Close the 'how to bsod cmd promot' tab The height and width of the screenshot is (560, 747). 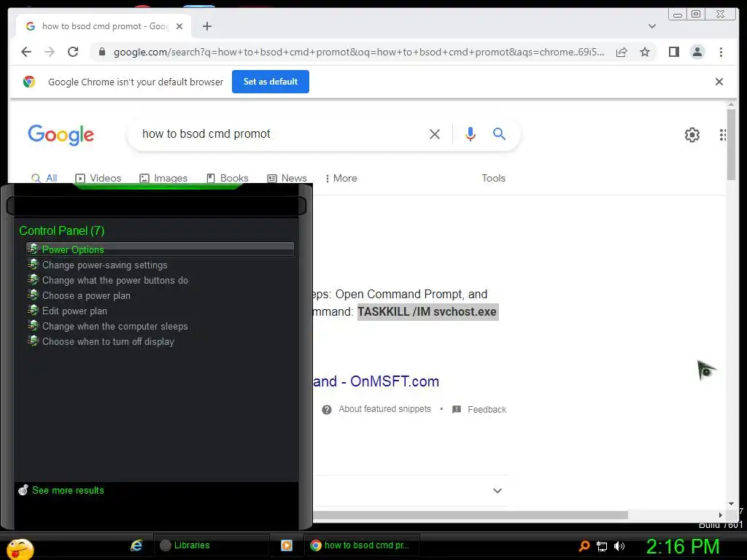point(179,26)
